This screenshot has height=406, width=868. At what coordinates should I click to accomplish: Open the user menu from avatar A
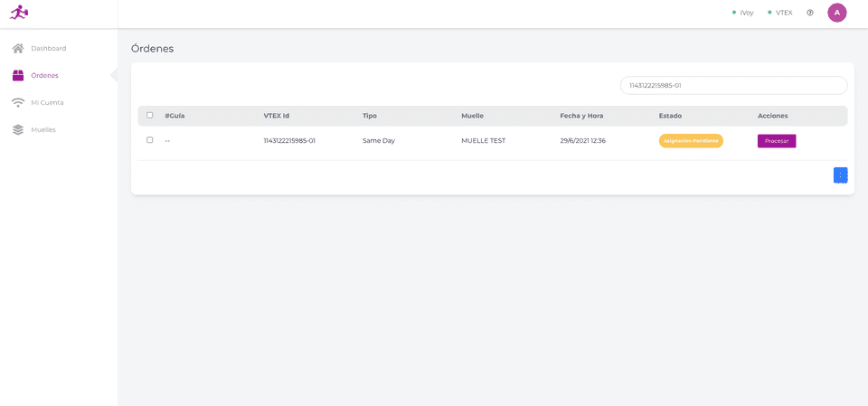pos(837,13)
